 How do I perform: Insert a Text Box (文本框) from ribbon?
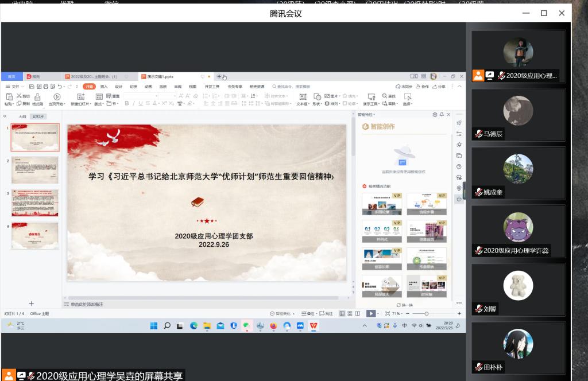click(x=302, y=98)
